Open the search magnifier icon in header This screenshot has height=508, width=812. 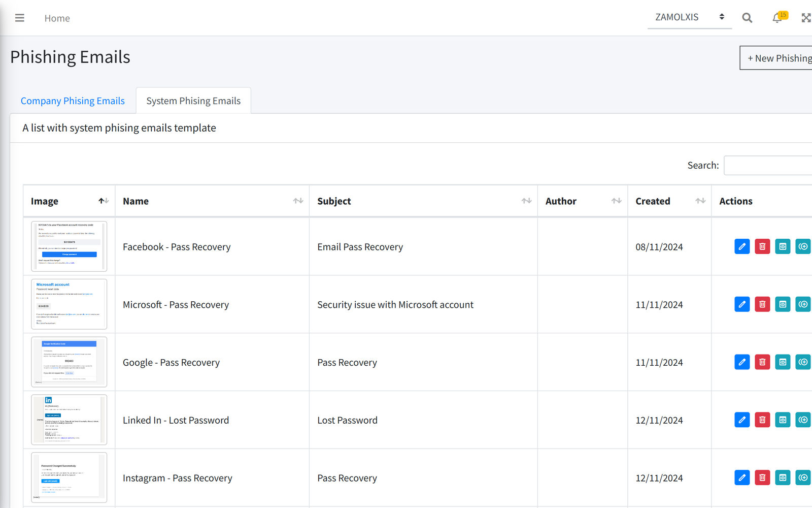[747, 18]
